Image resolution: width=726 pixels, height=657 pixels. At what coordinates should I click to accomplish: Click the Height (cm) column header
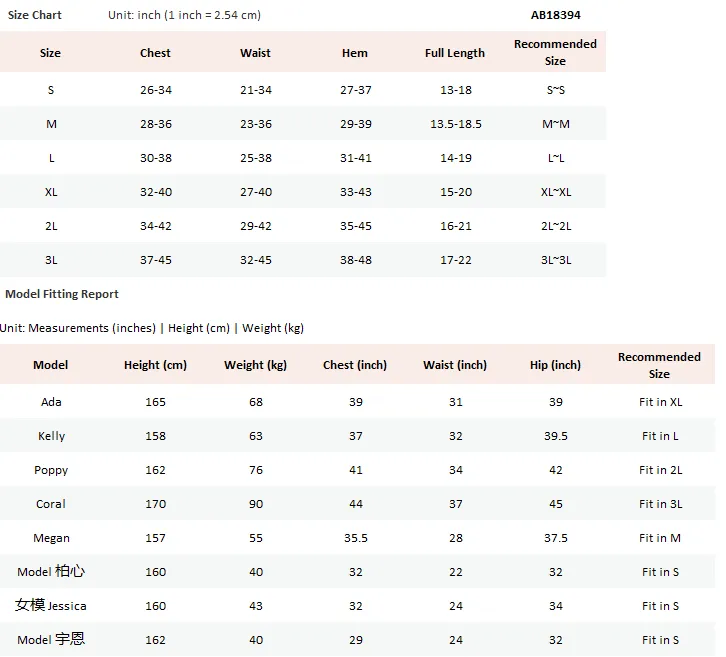point(155,365)
